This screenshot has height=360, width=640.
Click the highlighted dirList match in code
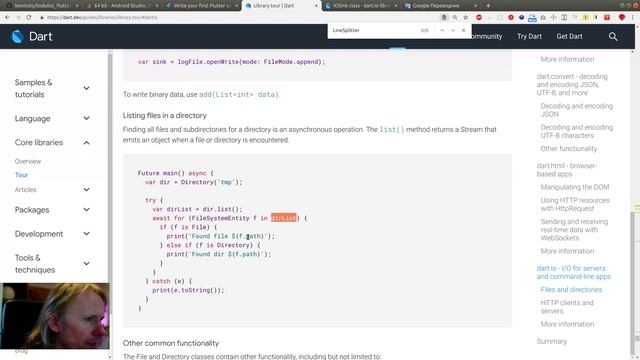coord(284,218)
